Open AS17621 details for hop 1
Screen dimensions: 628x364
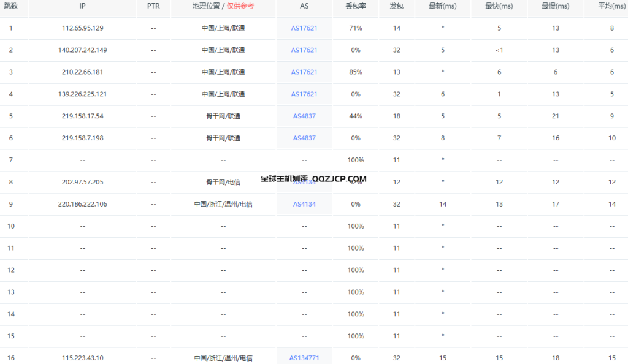[x=304, y=28]
